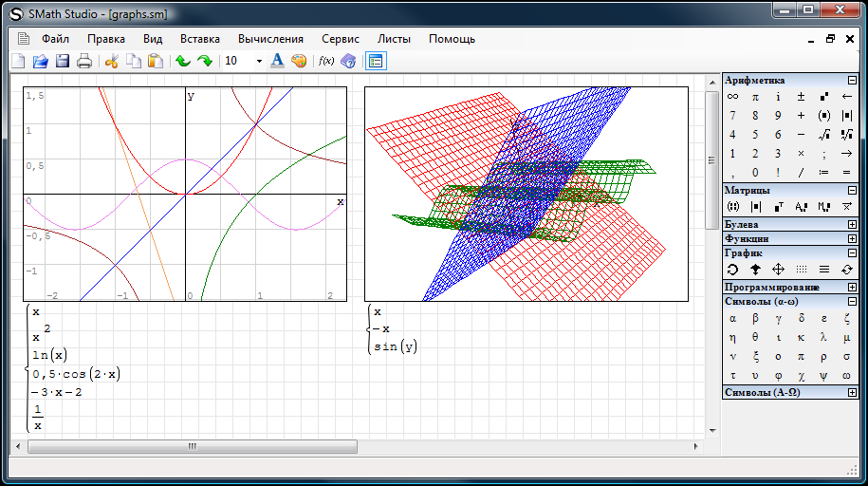This screenshot has height=486, width=868.
Task: Expand the Программирование panel
Action: (x=852, y=287)
